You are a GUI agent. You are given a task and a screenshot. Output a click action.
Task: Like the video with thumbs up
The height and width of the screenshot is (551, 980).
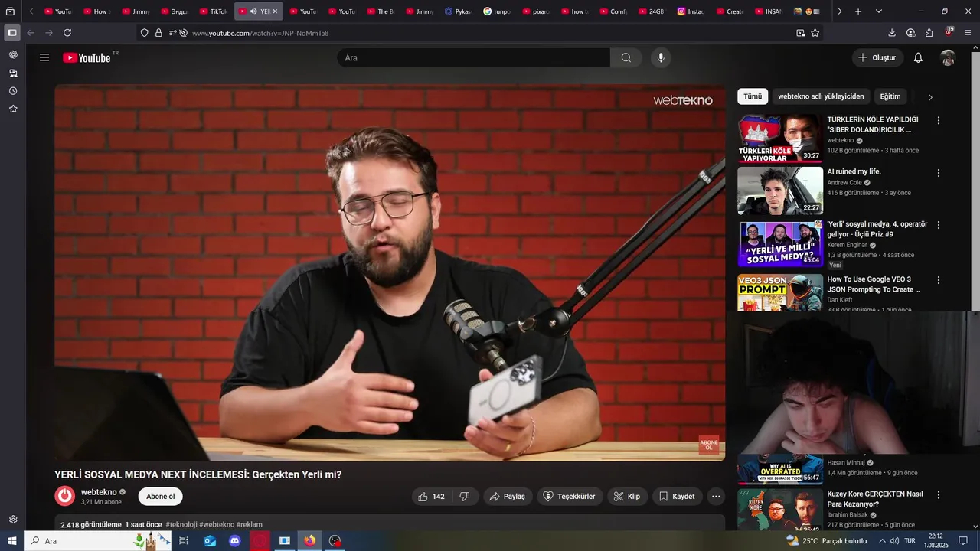(431, 497)
